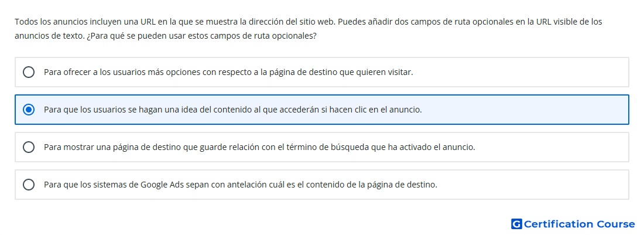Open the 'Certification Course' watermark text
Image resolution: width=644 pixels, height=235 pixels.
(x=579, y=224)
